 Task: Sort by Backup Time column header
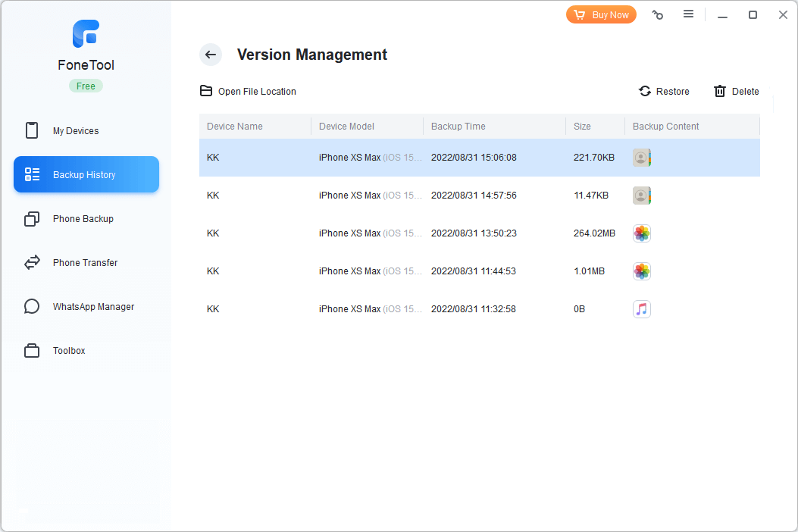tap(458, 127)
